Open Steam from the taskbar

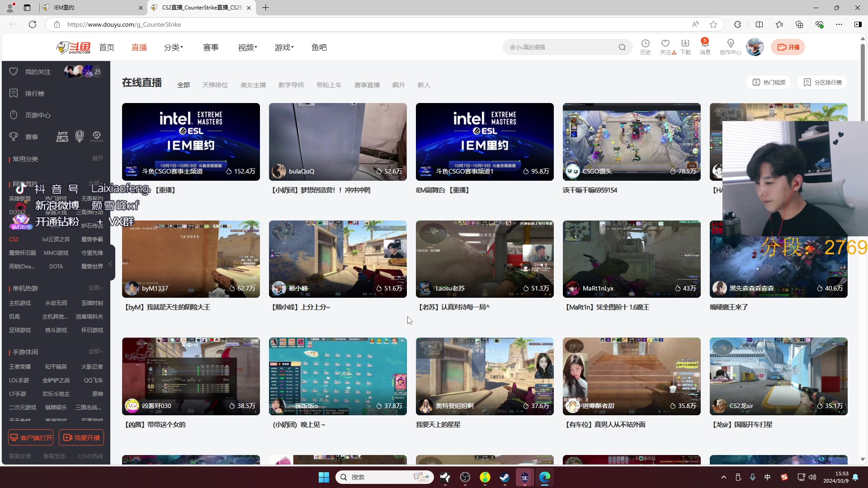point(505,477)
